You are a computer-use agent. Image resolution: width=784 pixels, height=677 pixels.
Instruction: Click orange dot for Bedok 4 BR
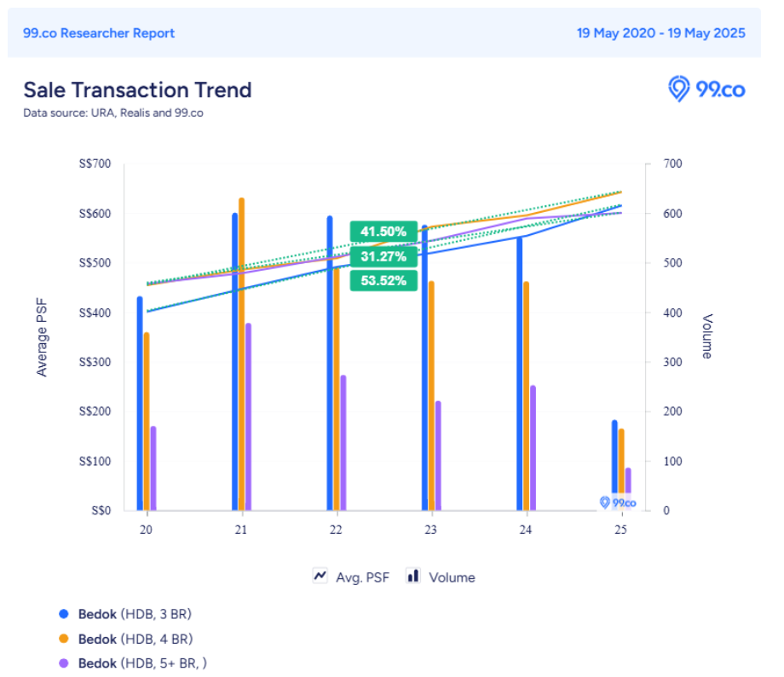pyautogui.click(x=63, y=639)
